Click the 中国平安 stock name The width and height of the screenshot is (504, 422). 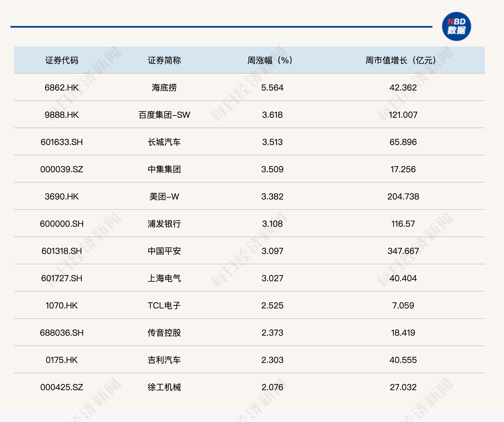164,251
